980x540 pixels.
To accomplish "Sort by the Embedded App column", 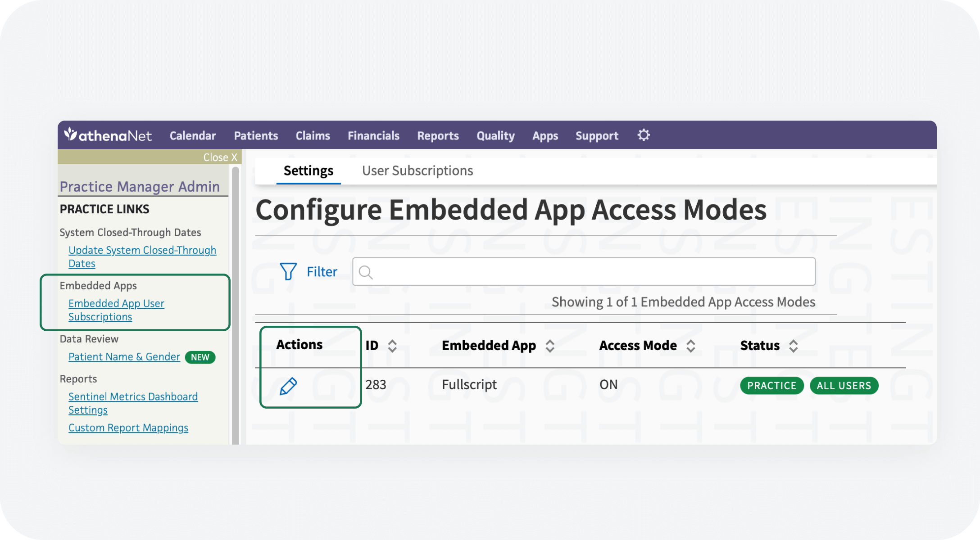I will [x=550, y=346].
